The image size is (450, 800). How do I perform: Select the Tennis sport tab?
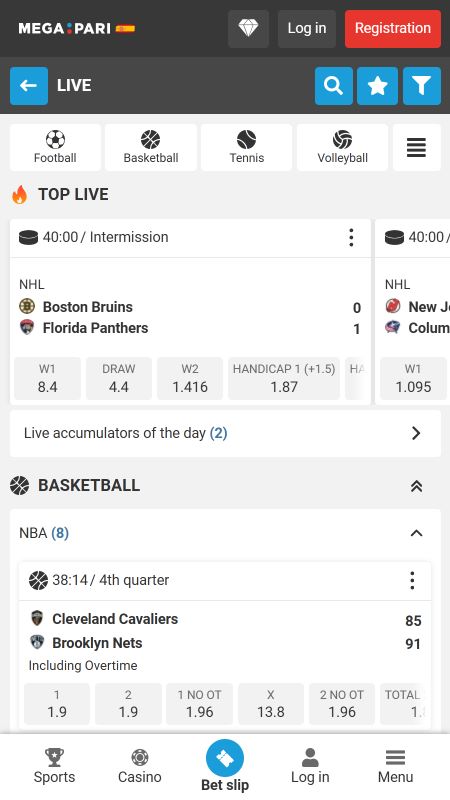click(x=246, y=147)
